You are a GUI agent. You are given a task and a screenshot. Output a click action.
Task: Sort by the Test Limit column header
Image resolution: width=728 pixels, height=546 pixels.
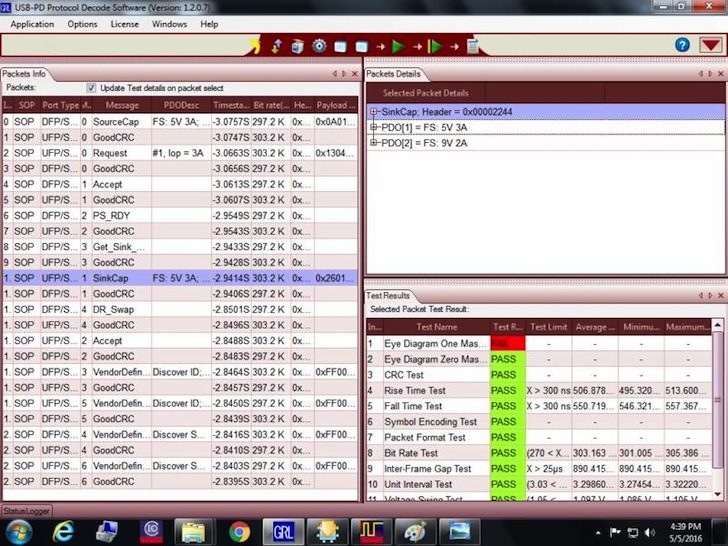click(548, 327)
